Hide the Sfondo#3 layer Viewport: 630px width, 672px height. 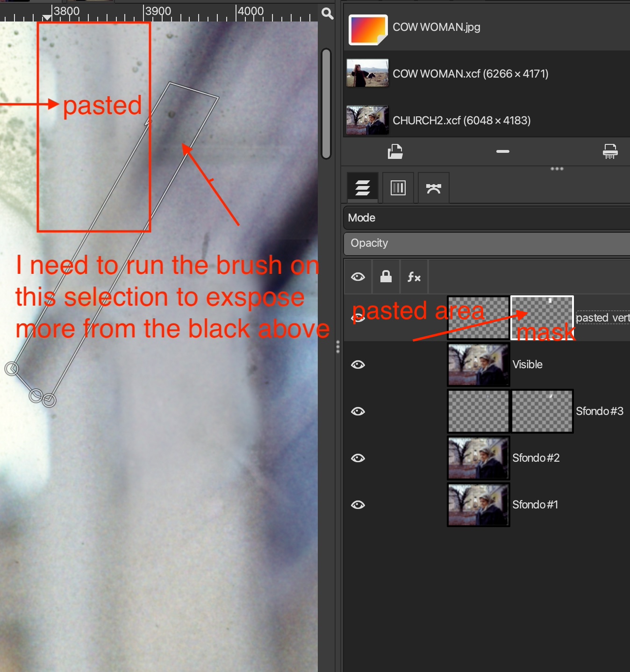pyautogui.click(x=358, y=411)
